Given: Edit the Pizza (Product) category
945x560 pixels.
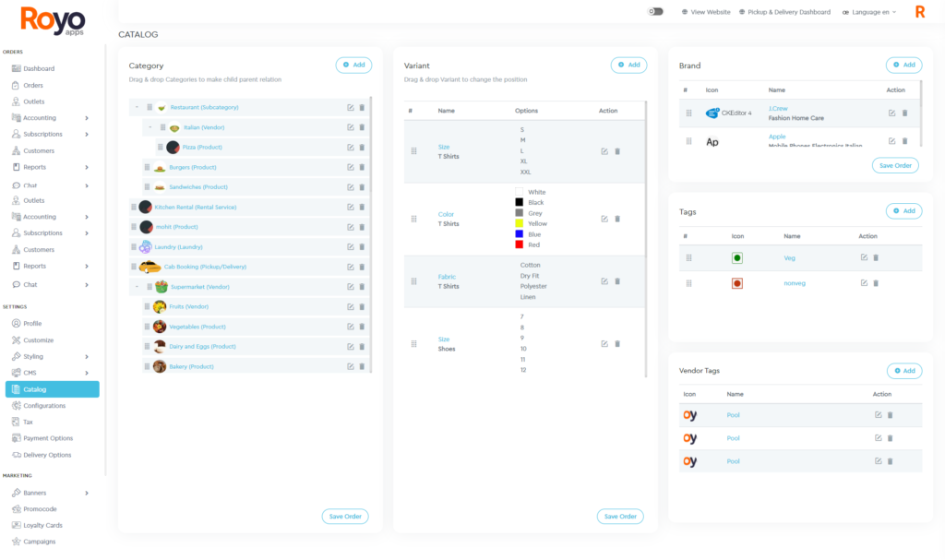Looking at the screenshot, I should 350,147.
